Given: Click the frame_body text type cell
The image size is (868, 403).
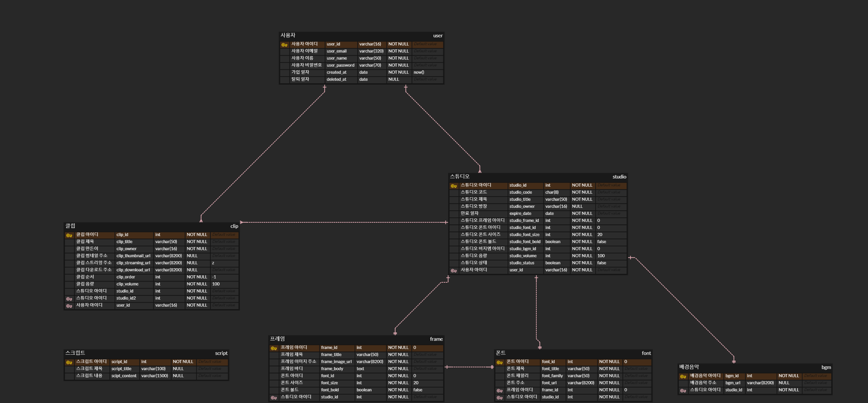Looking at the screenshot, I should point(360,369).
